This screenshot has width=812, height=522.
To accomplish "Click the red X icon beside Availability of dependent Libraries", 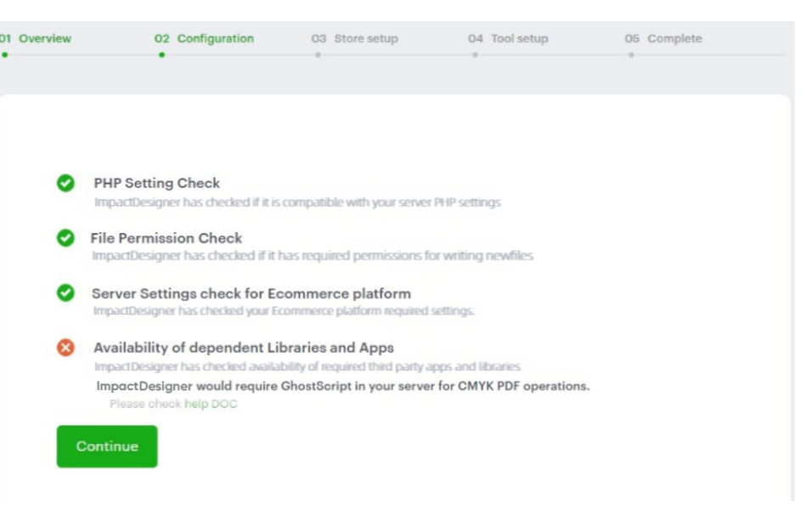I will (65, 348).
